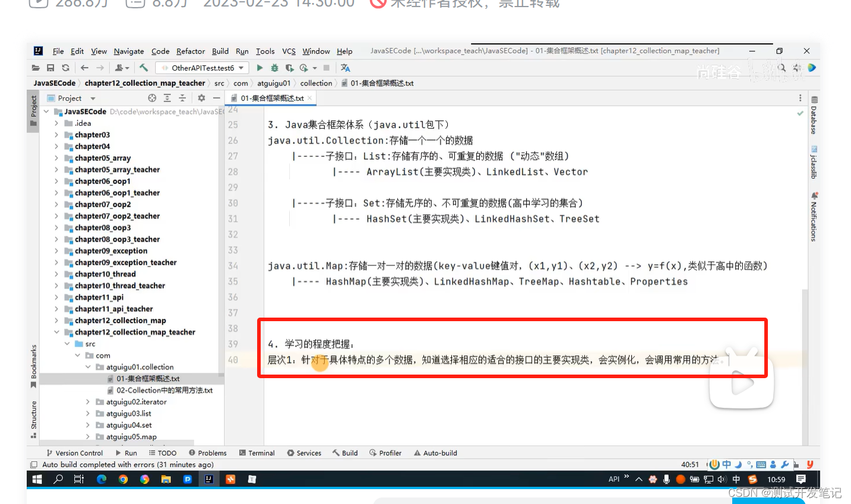Image resolution: width=851 pixels, height=504 pixels.
Task: Click the collection breadcrumb in navigation bar
Action: click(x=316, y=83)
